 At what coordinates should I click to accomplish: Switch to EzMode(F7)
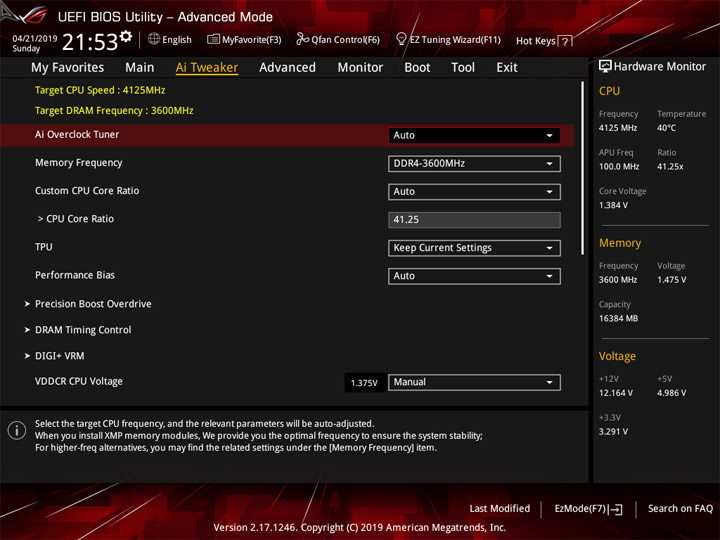point(589,509)
